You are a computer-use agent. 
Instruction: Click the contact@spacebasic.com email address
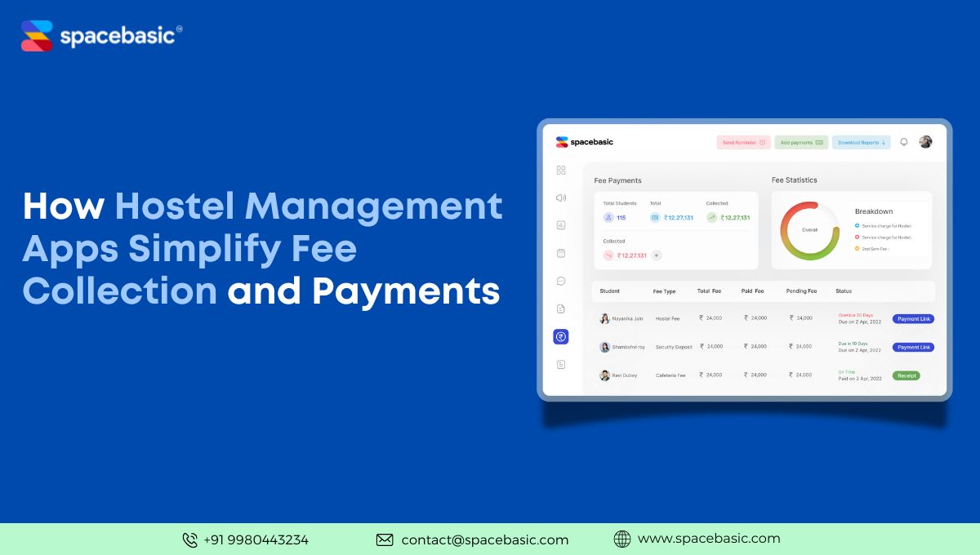tap(485, 539)
